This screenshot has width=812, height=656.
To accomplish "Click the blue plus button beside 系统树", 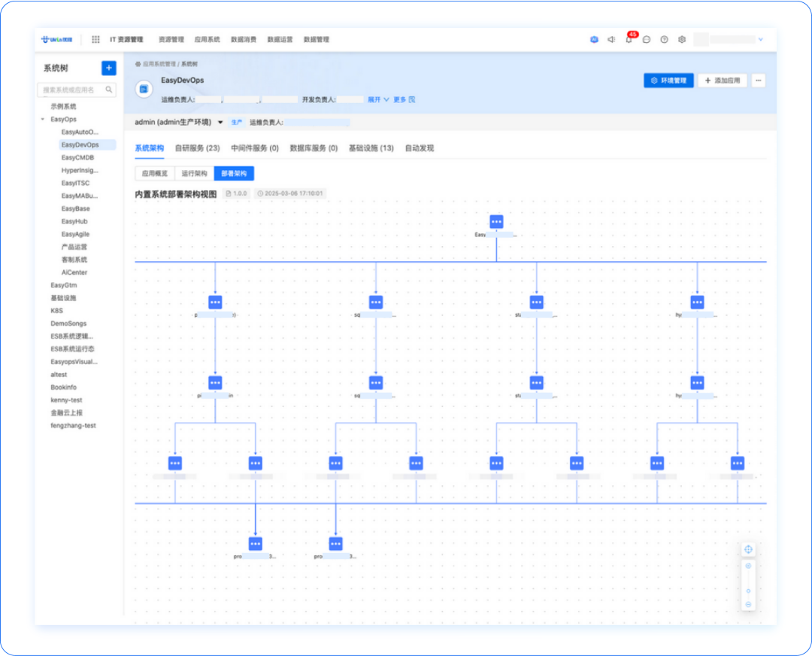I will pos(109,68).
